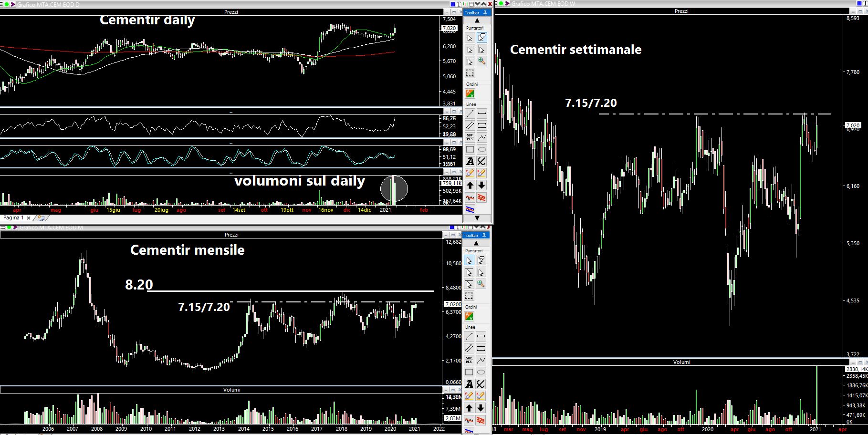
Task: Select arrow pointer in monthly chart toolbar
Action: (469, 260)
